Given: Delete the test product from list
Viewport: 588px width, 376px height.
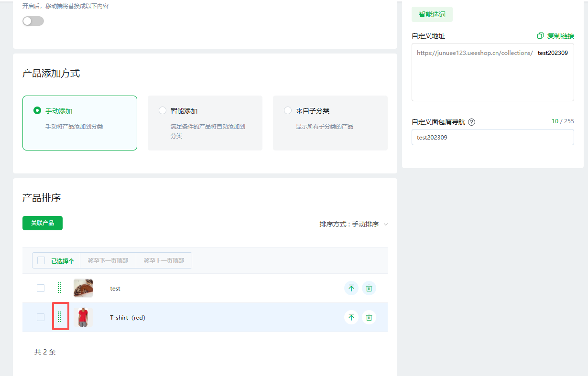Looking at the screenshot, I should tap(369, 288).
